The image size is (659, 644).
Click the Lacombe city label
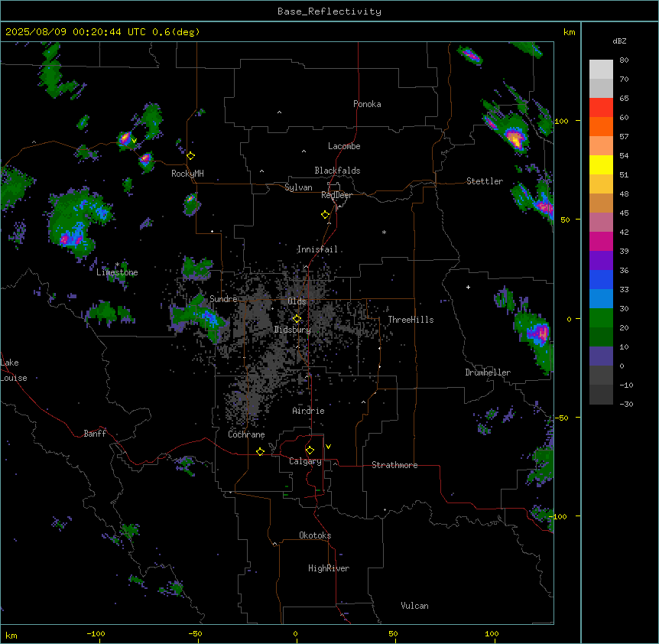click(x=344, y=146)
